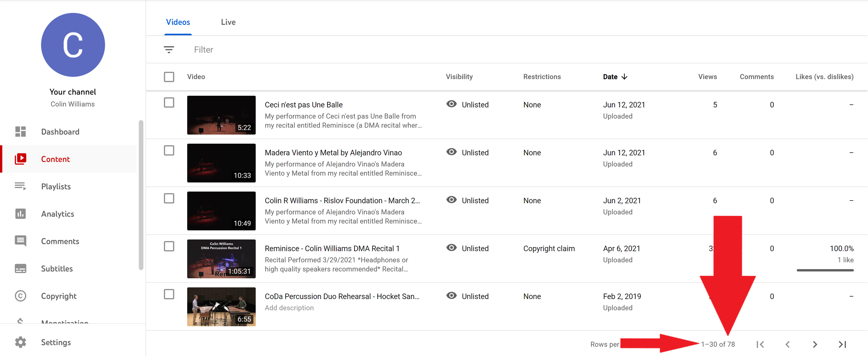
Task: Open the Settings gear icon
Action: [x=20, y=342]
